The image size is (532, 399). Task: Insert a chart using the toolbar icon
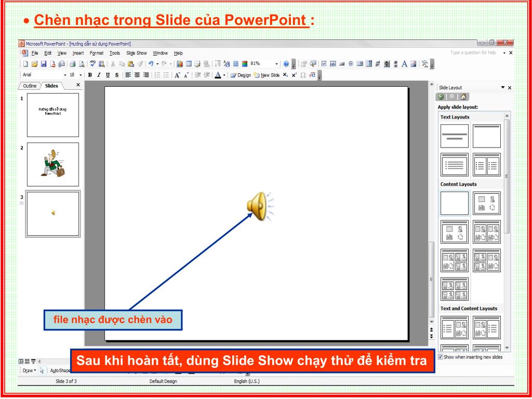pyautogui.click(x=180, y=64)
